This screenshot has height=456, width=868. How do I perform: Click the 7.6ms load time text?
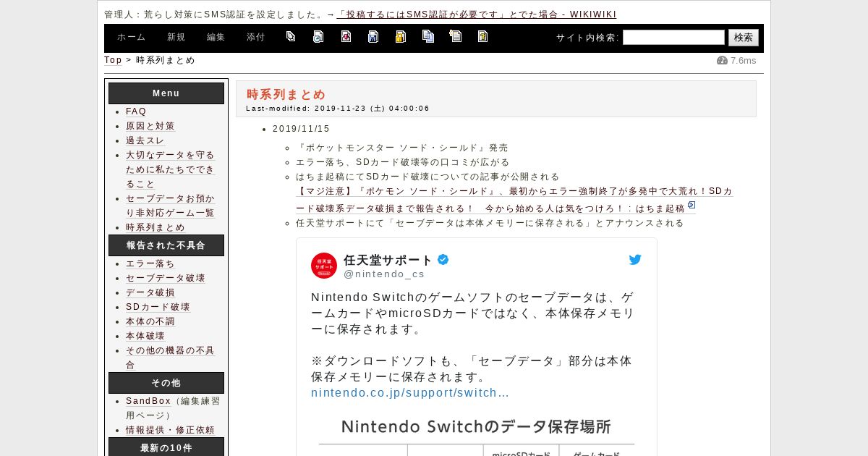(743, 61)
